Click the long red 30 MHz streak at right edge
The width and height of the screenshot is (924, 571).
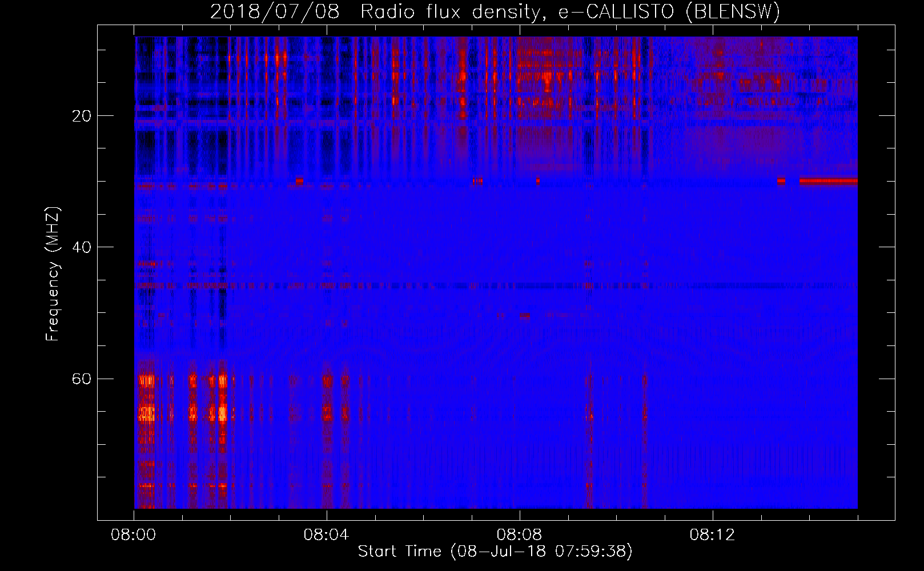point(828,181)
